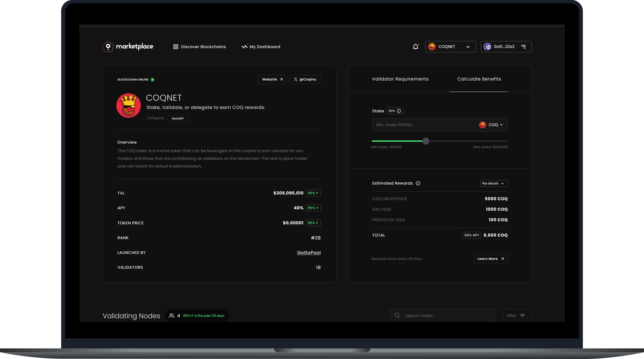
Task: Click the SocialFi category tag
Action: (178, 118)
